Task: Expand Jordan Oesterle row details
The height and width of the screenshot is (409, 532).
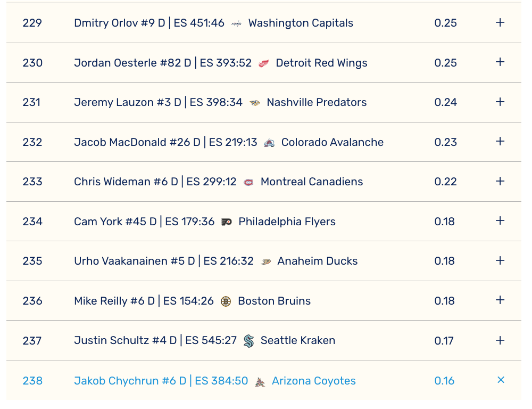Action: coord(500,62)
